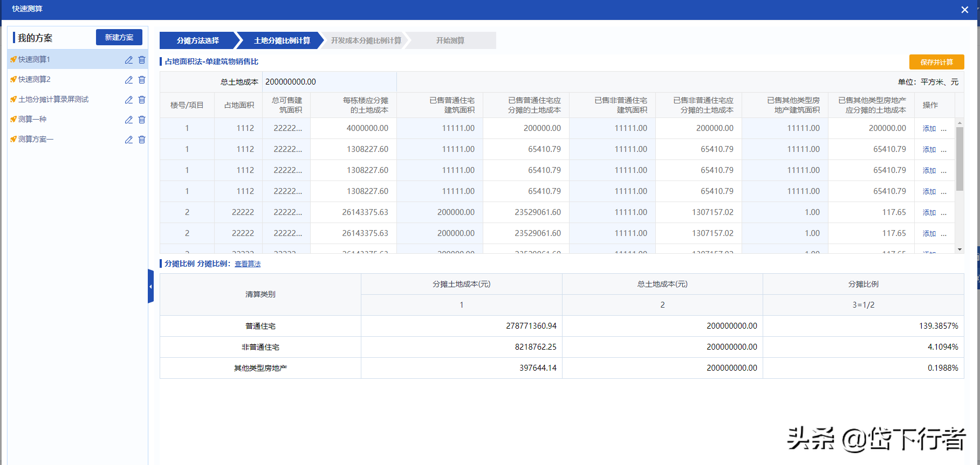Screen dimensions: 980x465
Task: Click rocket icon next to 快速测算2
Action: tap(13, 80)
